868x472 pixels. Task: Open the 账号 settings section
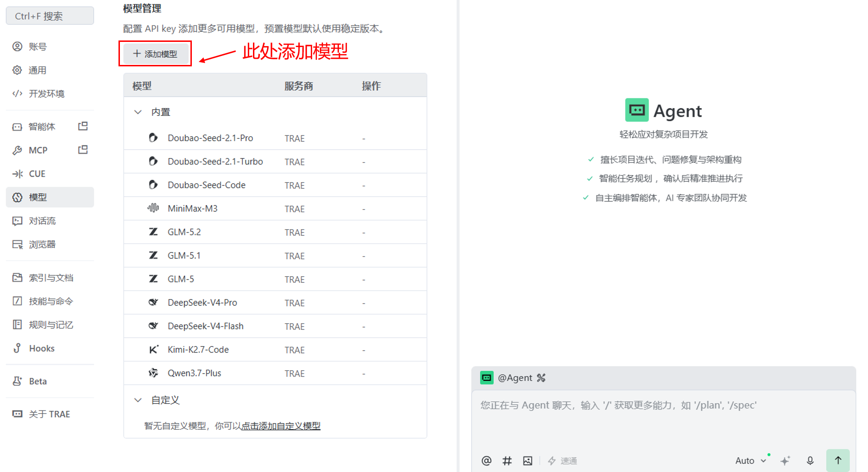pos(50,47)
